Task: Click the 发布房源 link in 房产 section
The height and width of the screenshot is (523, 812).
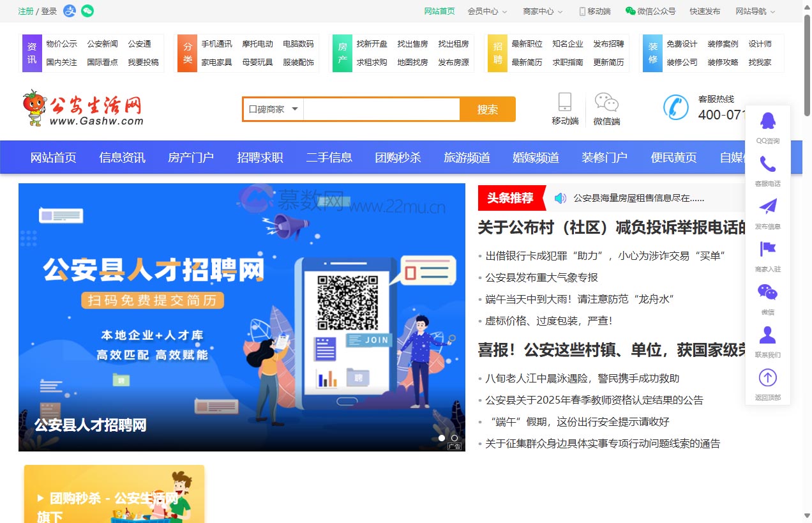Action: [x=454, y=61]
